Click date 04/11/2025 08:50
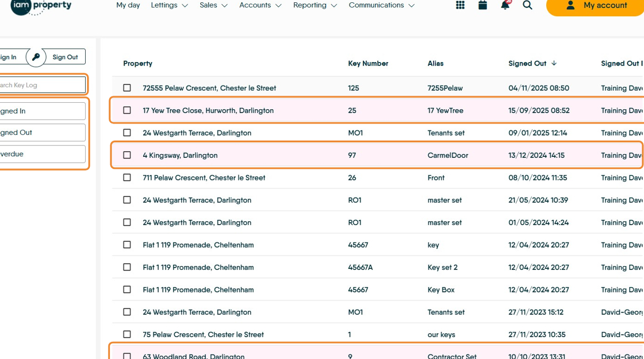The width and height of the screenshot is (644, 359). tap(538, 88)
